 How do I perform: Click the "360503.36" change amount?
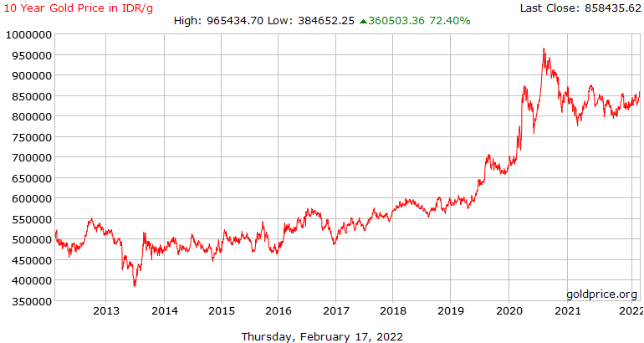pyautogui.click(x=396, y=21)
